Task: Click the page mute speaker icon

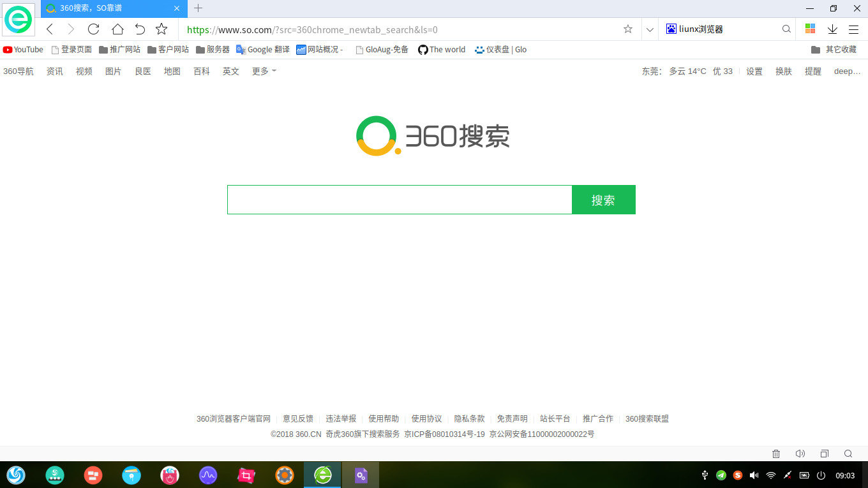Action: (800, 453)
